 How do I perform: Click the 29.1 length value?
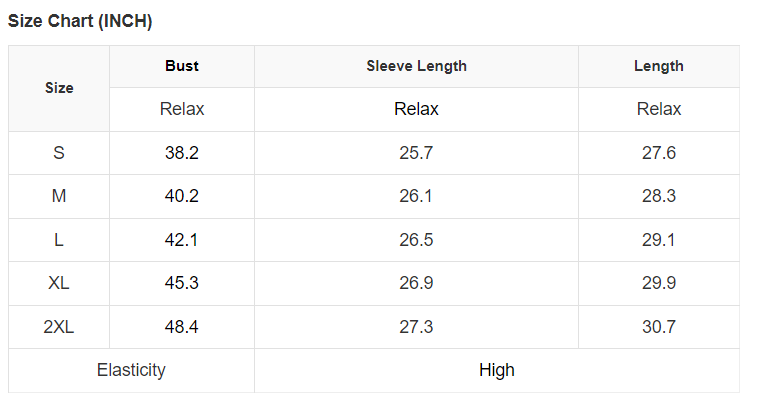[659, 240]
